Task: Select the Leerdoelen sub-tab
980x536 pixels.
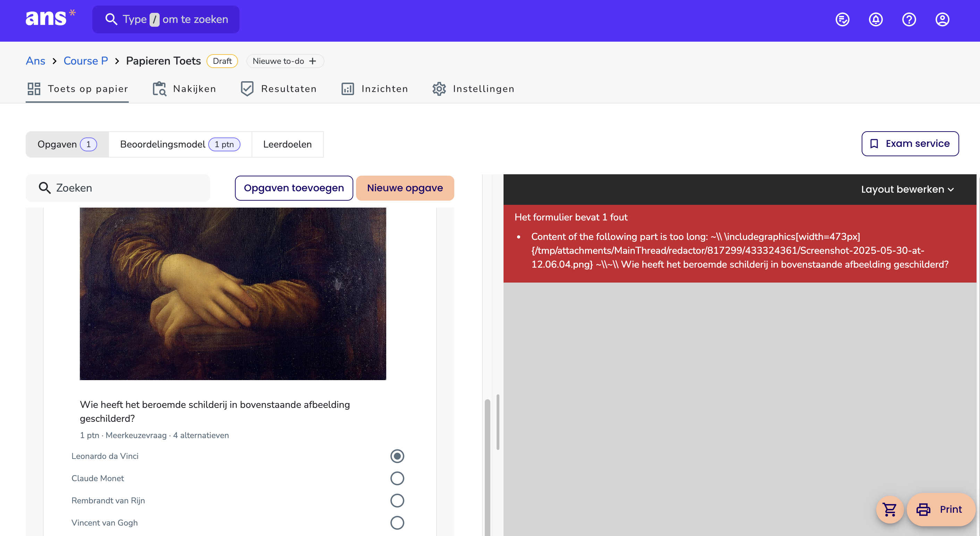Action: tap(288, 144)
